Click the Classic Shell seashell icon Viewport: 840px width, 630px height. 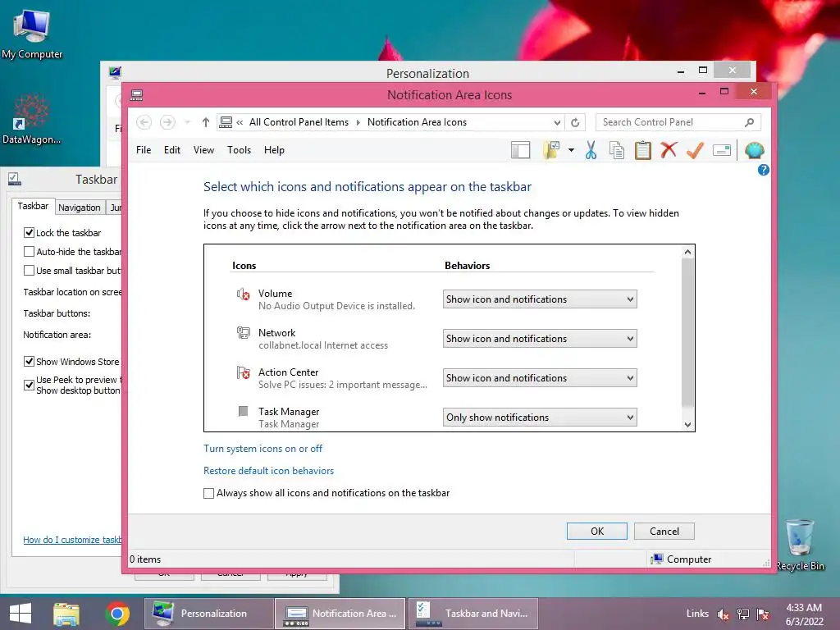coord(755,151)
